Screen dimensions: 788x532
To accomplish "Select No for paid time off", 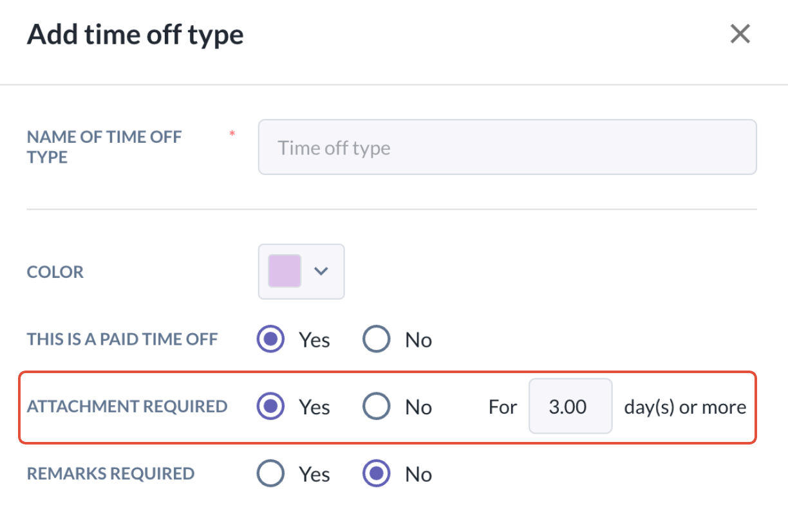I will click(x=377, y=339).
